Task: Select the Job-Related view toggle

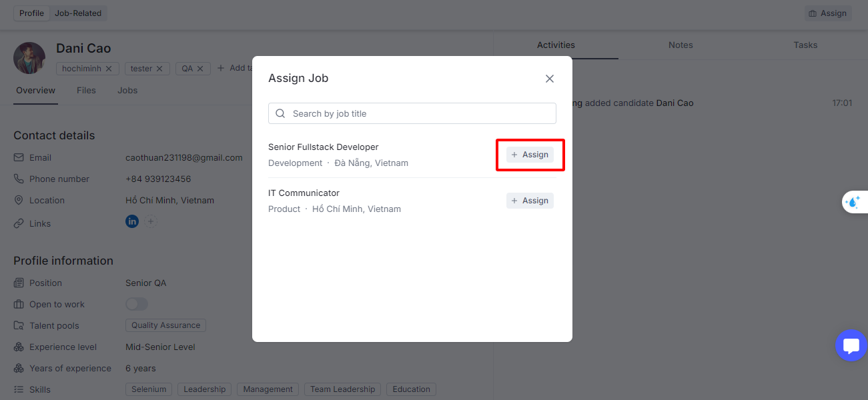Action: pyautogui.click(x=78, y=13)
